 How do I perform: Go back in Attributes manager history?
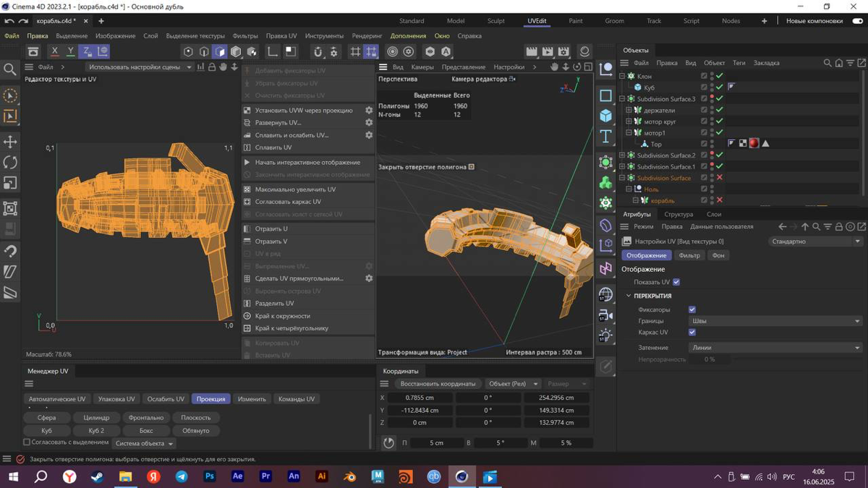782,226
